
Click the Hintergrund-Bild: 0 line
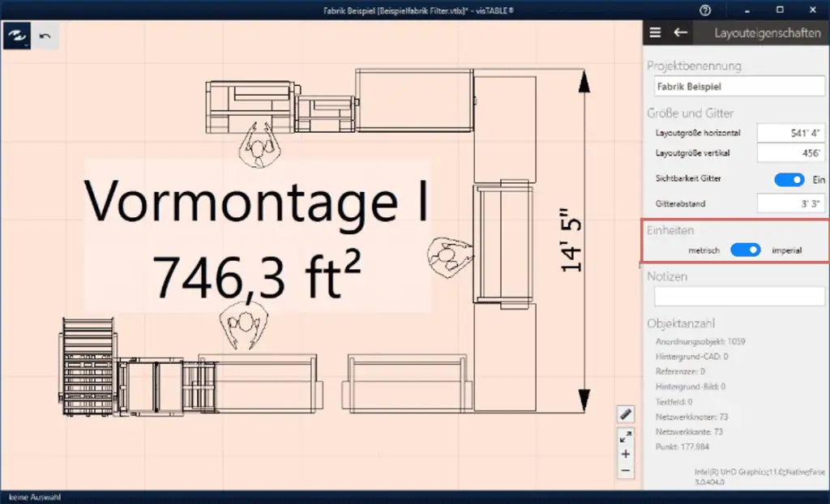tap(691, 387)
